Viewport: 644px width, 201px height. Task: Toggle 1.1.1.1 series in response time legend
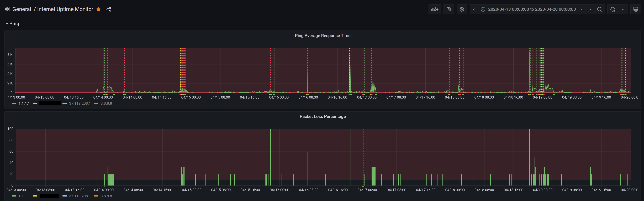click(x=24, y=103)
